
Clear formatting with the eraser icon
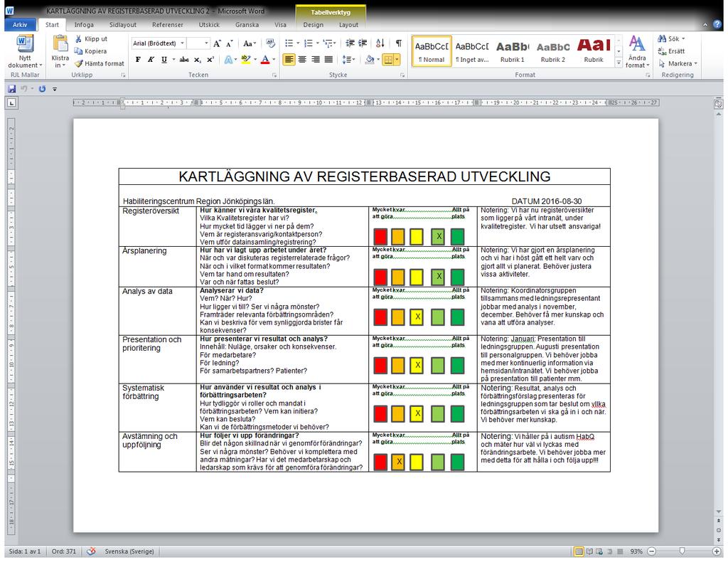point(271,43)
